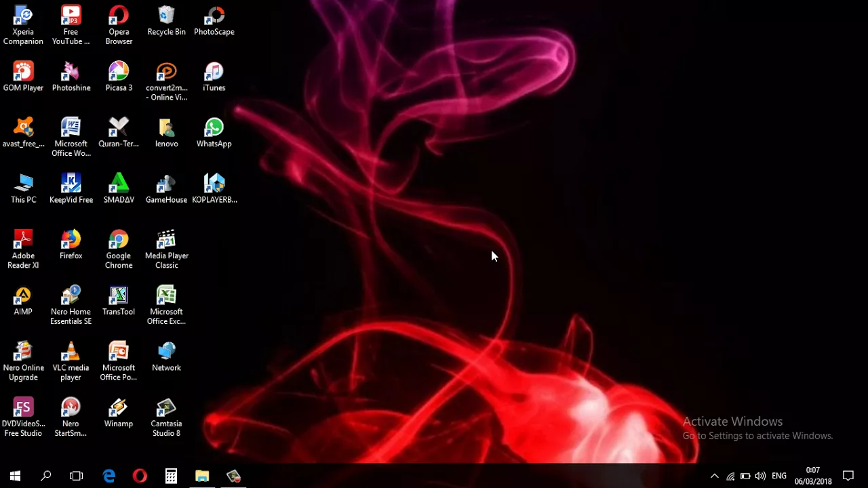Open the network status tray icon

[730, 476]
